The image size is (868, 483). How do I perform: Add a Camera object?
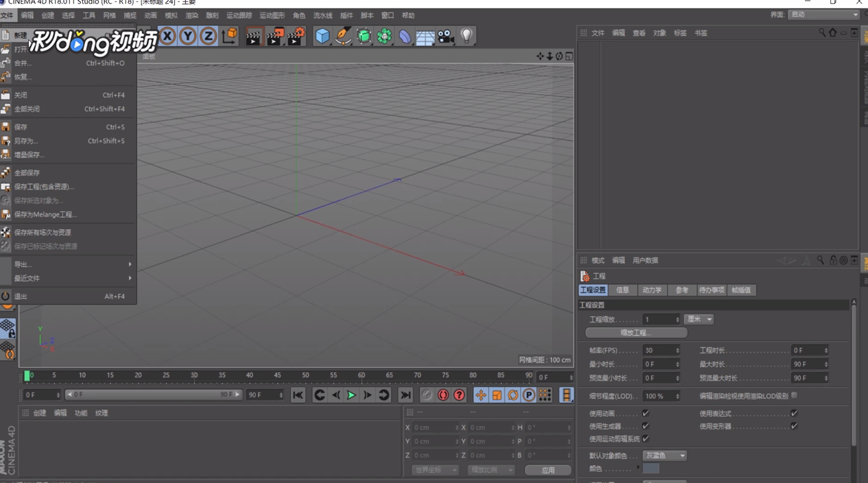[x=446, y=36]
